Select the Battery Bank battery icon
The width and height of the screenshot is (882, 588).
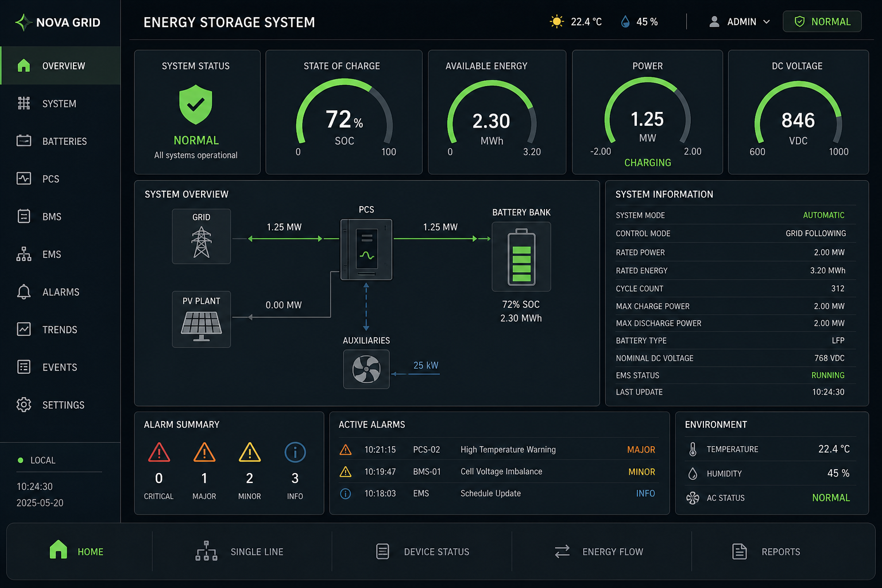[x=521, y=257]
